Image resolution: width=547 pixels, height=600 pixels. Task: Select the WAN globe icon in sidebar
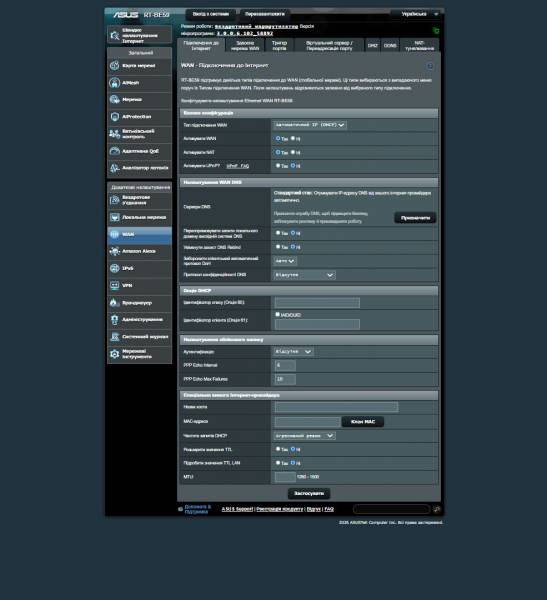pyautogui.click(x=114, y=235)
